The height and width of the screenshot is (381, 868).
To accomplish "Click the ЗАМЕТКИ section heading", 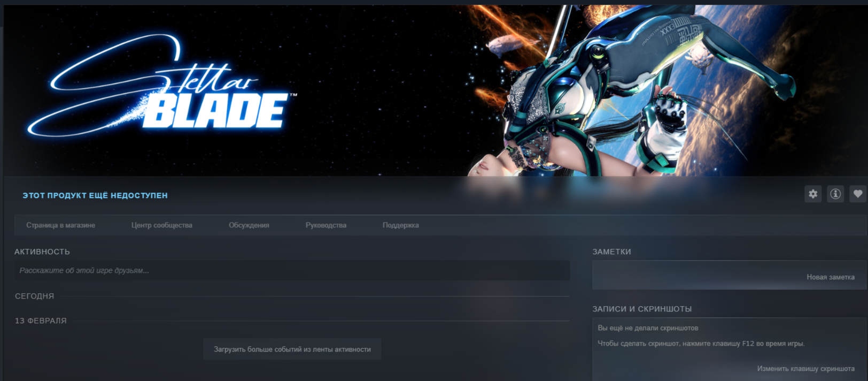I will pyautogui.click(x=611, y=252).
